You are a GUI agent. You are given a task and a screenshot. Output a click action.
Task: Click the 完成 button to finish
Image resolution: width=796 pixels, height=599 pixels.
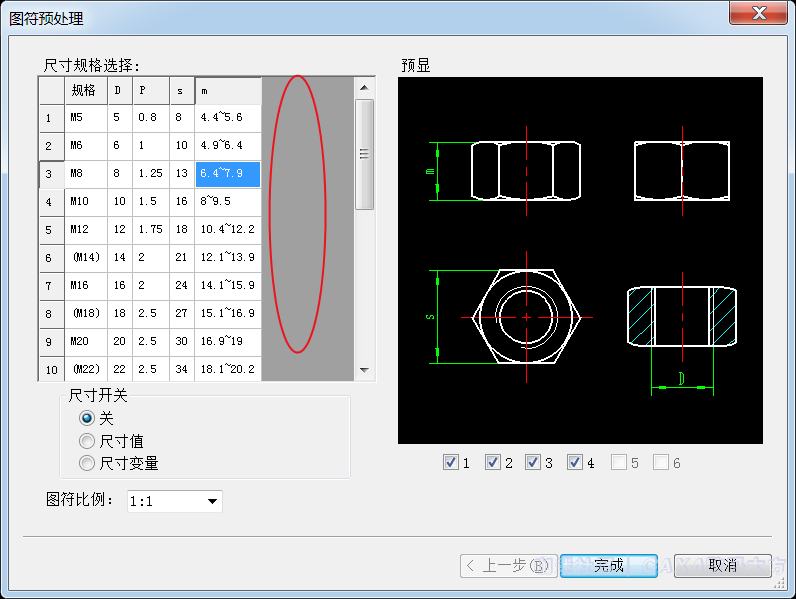tap(608, 565)
